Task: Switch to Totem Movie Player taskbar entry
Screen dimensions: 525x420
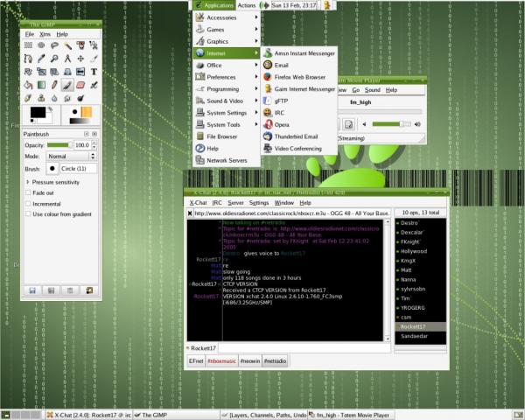Action: [x=351, y=416]
